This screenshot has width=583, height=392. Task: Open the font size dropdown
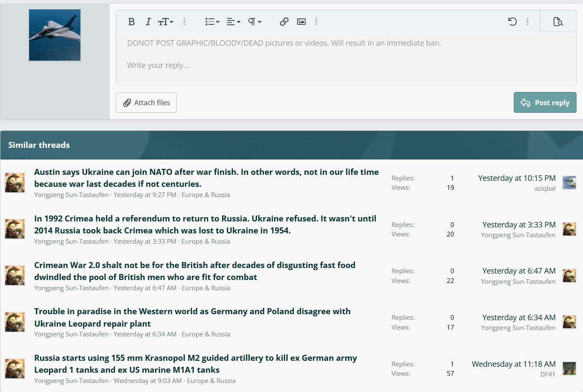(166, 22)
